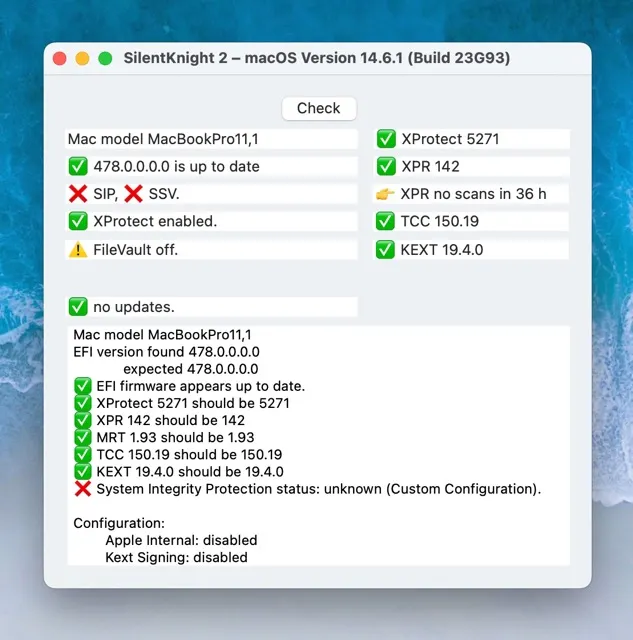The height and width of the screenshot is (640, 633).
Task: Click checkmark beside 'MRT 1.93 should be 1.93'
Action: coord(83,438)
